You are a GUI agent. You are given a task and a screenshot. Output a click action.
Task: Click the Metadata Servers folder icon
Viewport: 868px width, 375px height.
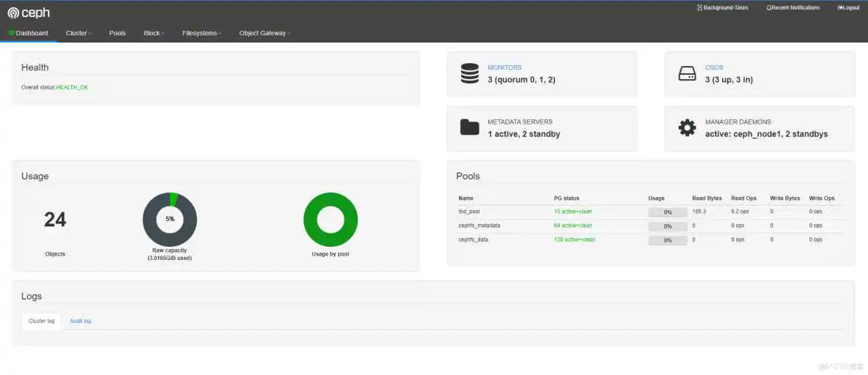coord(469,127)
